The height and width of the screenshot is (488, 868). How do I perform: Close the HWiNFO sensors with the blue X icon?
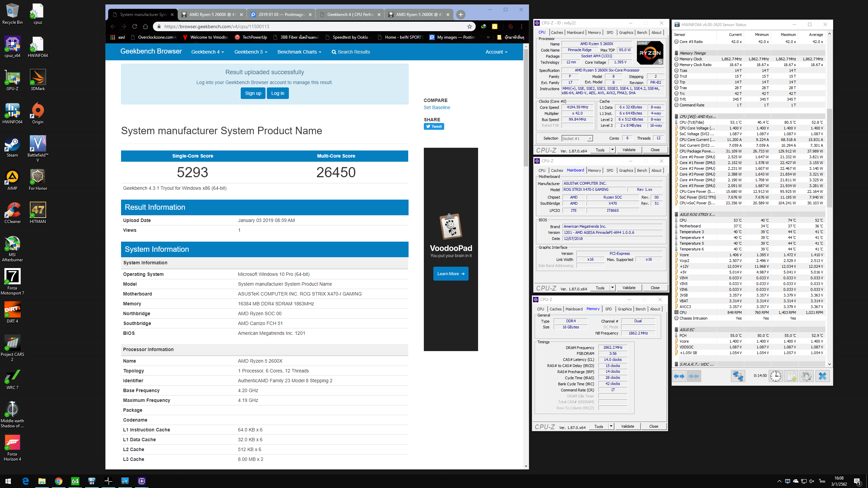822,376
